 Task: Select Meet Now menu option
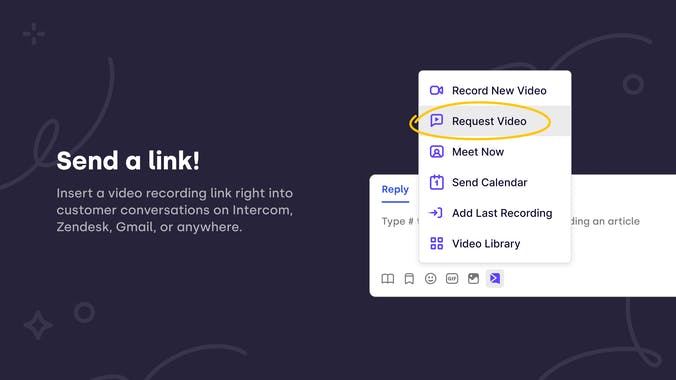[x=494, y=152]
